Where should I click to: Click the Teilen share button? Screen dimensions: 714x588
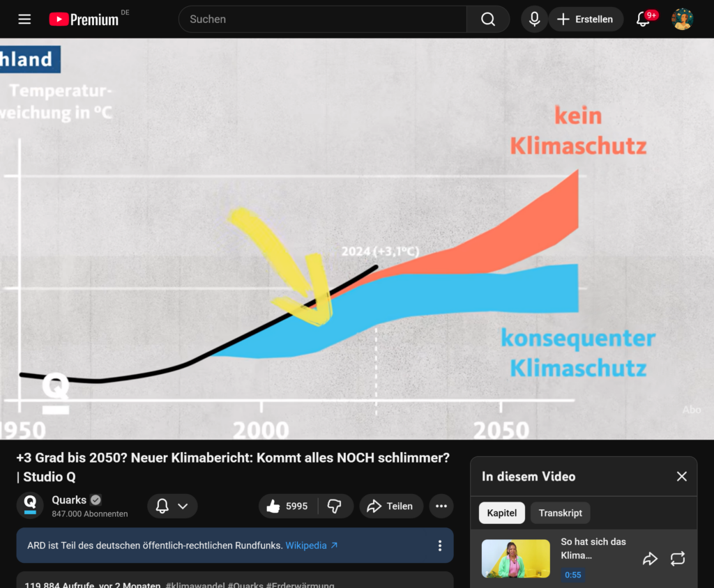click(x=391, y=506)
